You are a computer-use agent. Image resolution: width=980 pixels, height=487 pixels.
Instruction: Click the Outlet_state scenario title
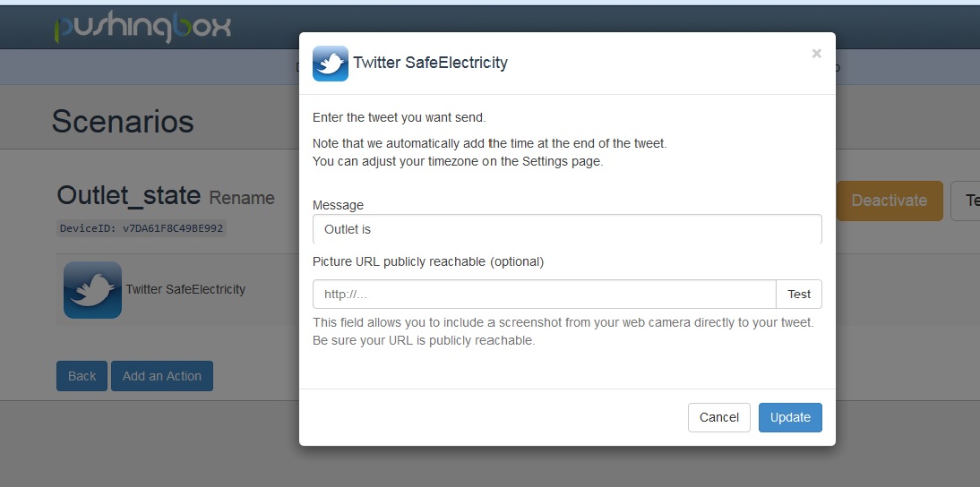tap(129, 195)
